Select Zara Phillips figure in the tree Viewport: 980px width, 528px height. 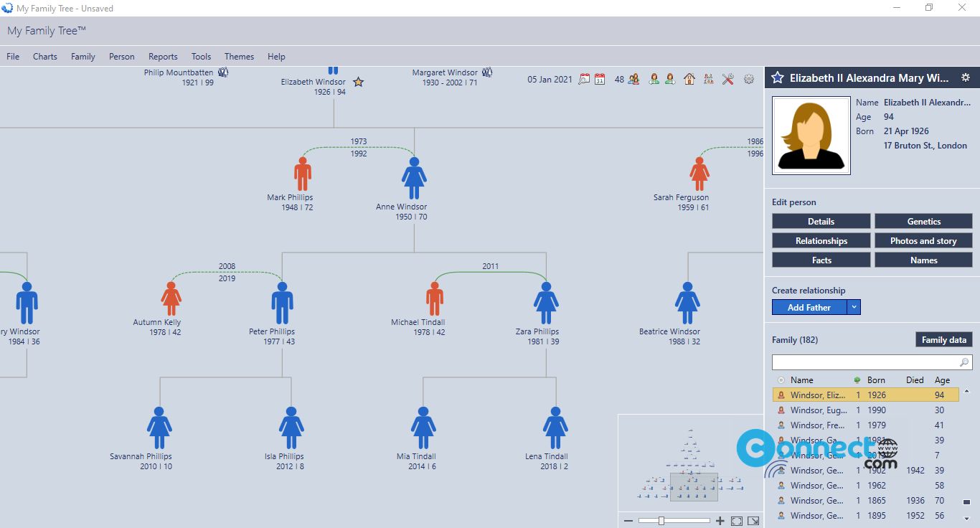point(546,303)
